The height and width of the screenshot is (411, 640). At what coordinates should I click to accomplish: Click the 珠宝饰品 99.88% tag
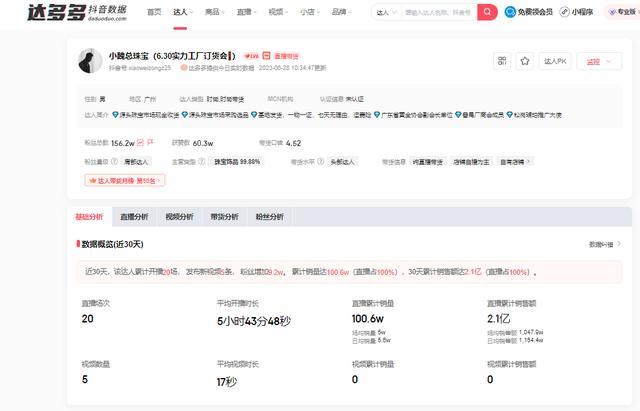(237, 162)
